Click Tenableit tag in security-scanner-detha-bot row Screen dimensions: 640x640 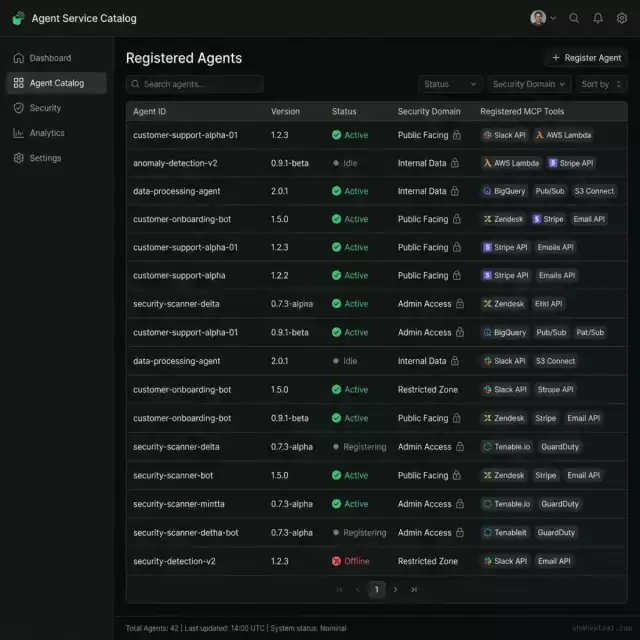click(505, 532)
